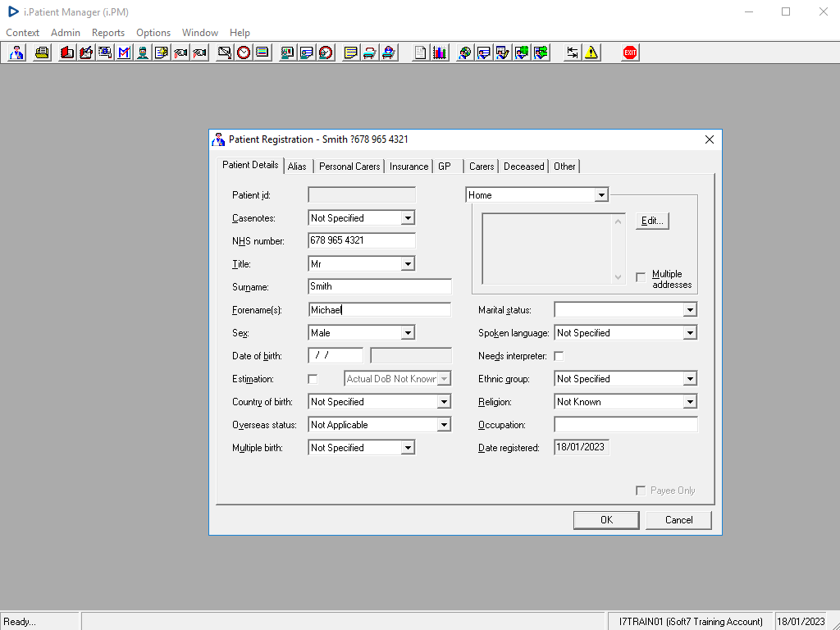Screen dimensions: 840x630
Task: Tick the Needs interpreter checkbox
Action: (x=559, y=356)
